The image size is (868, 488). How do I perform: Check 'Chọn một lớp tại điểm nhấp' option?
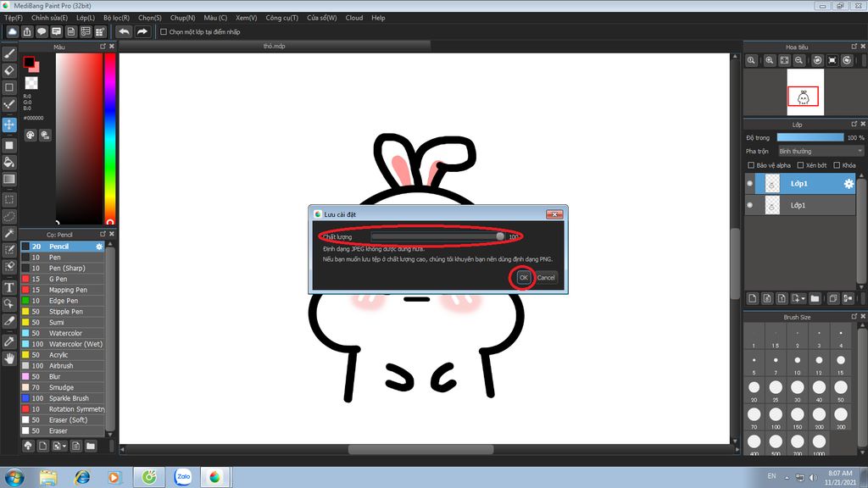[x=164, y=32]
